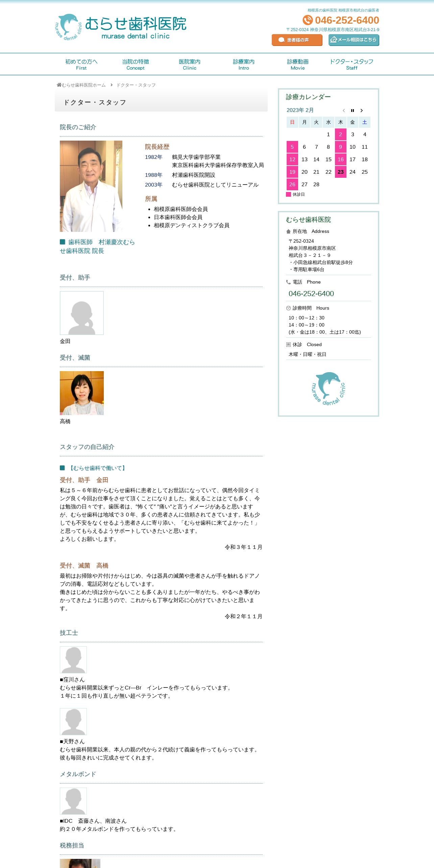Click 天野さん's placeholder avatar

pyautogui.click(x=73, y=722)
